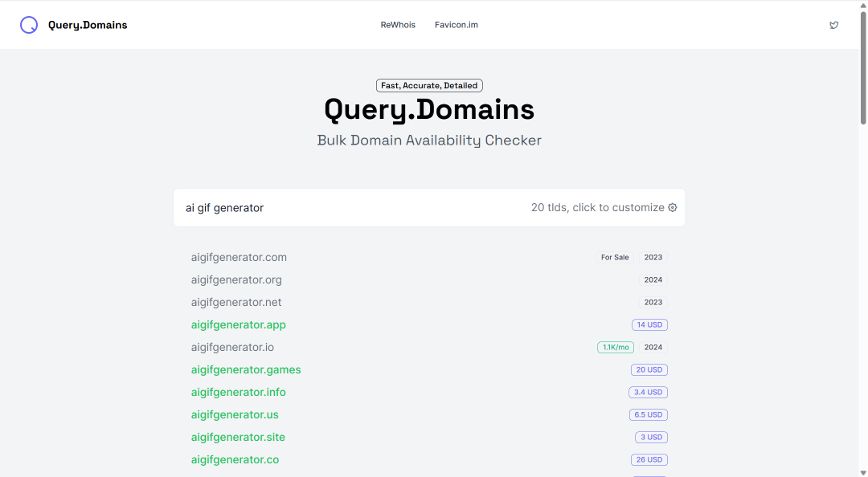Image resolution: width=868 pixels, height=477 pixels.
Task: Click the Query.Domains header brand text
Action: coord(88,25)
